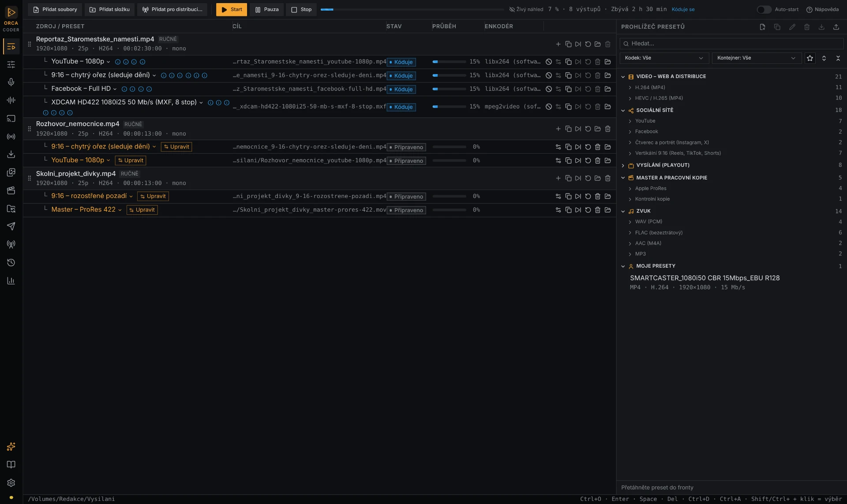The image size is (847, 504).
Task: Open statistics bar chart icon in sidebar
Action: 11,281
